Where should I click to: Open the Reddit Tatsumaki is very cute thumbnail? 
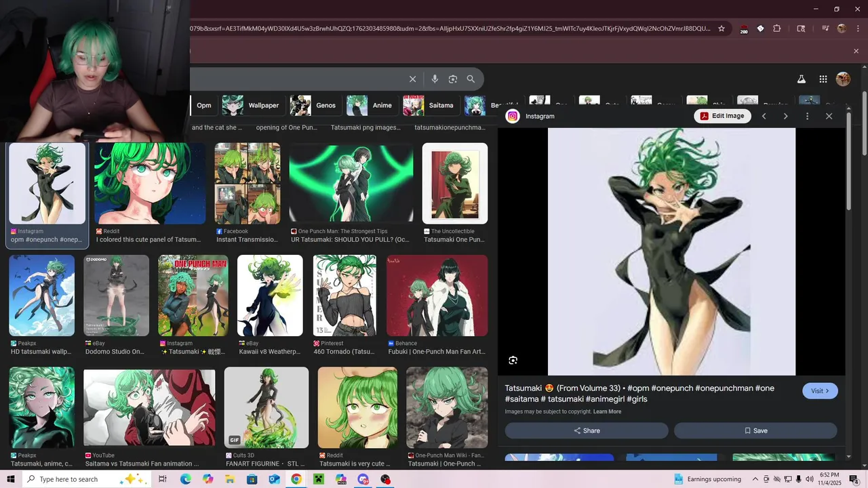tap(357, 407)
